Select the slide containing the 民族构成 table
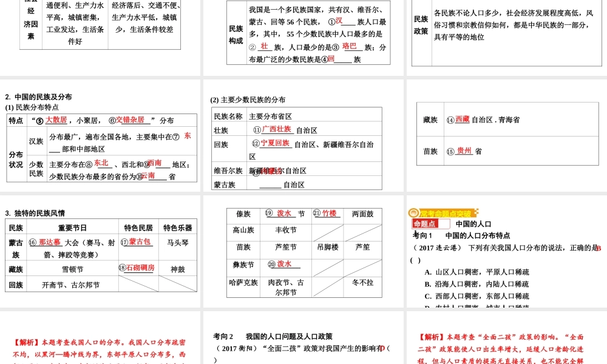 click(303, 38)
